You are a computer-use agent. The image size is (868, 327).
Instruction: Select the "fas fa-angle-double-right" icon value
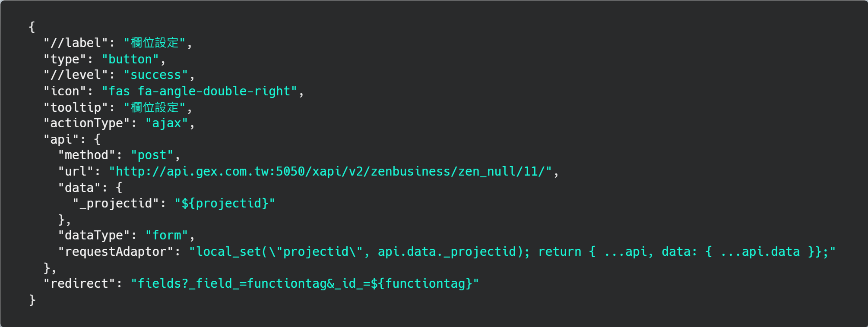click(x=199, y=91)
